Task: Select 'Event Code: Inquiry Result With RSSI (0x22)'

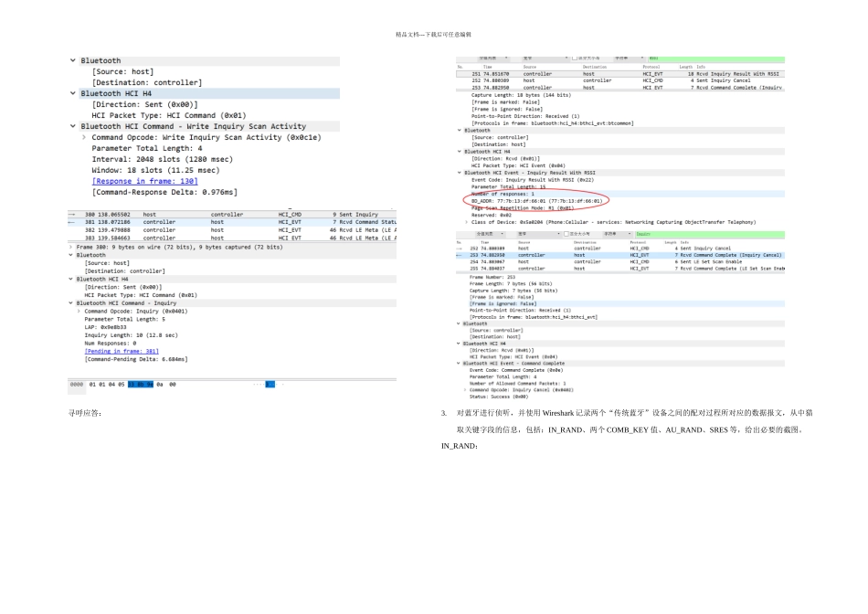Action: coord(532,180)
